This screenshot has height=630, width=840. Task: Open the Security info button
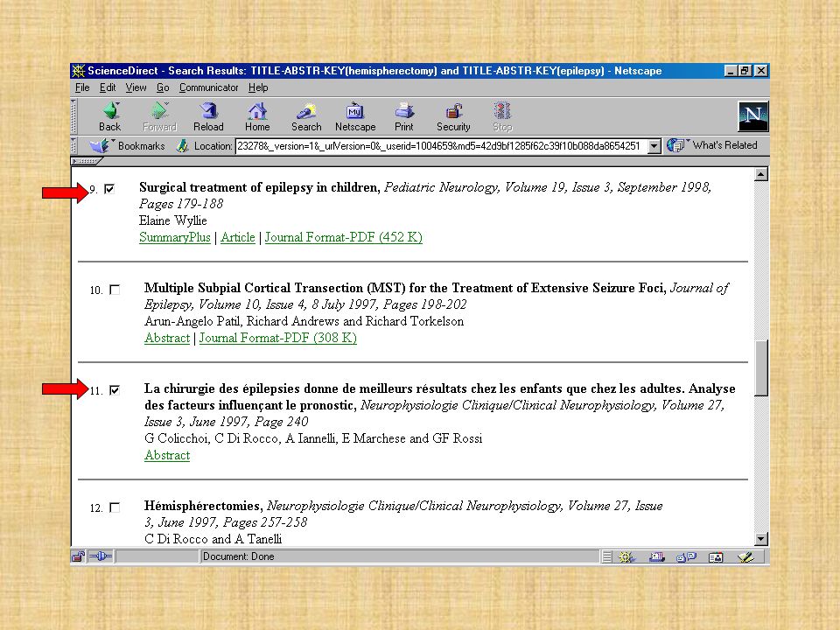coord(453,116)
